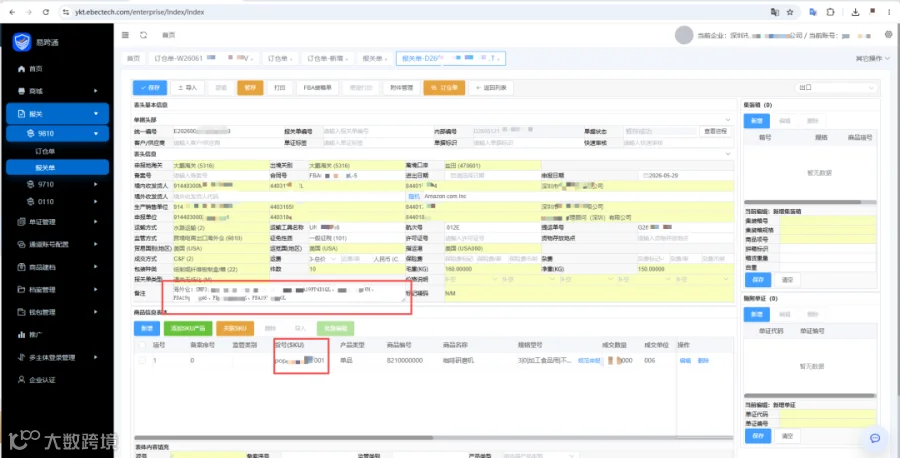
Task: Switch to the 订仓单-新增 tab
Action: 328,59
